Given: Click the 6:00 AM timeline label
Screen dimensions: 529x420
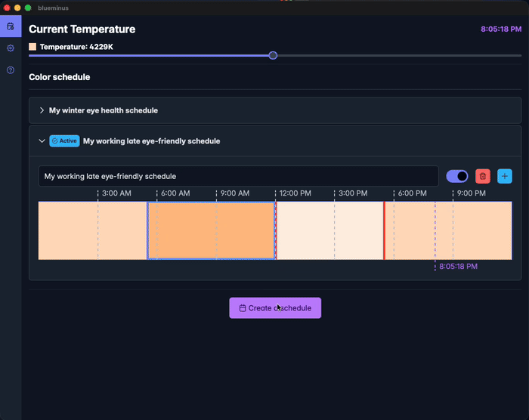Looking at the screenshot, I should click(x=175, y=193).
